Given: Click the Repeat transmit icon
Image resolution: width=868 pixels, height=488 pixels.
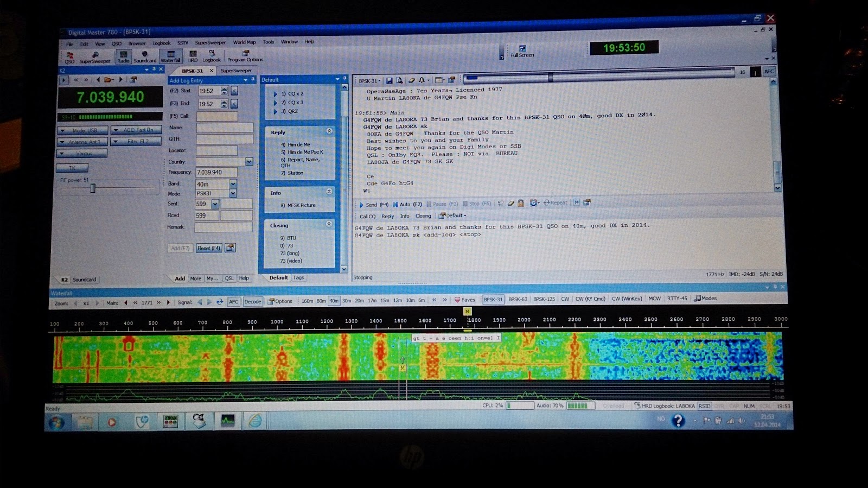Looking at the screenshot, I should 556,202.
